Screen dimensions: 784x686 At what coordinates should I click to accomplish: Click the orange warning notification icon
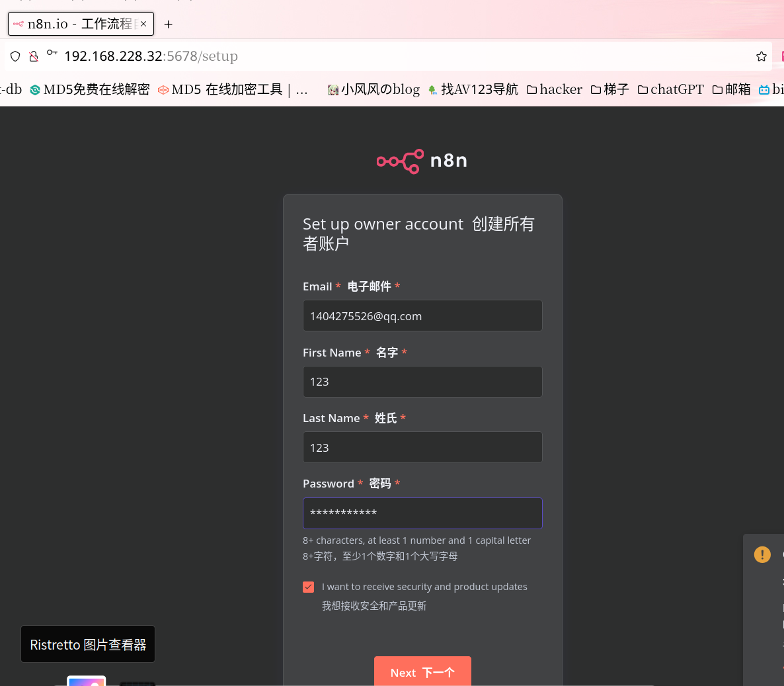[x=762, y=554]
